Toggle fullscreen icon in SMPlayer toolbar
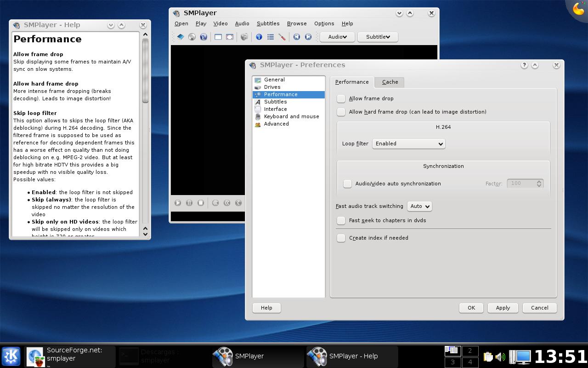This screenshot has height=368, width=588. [x=230, y=37]
